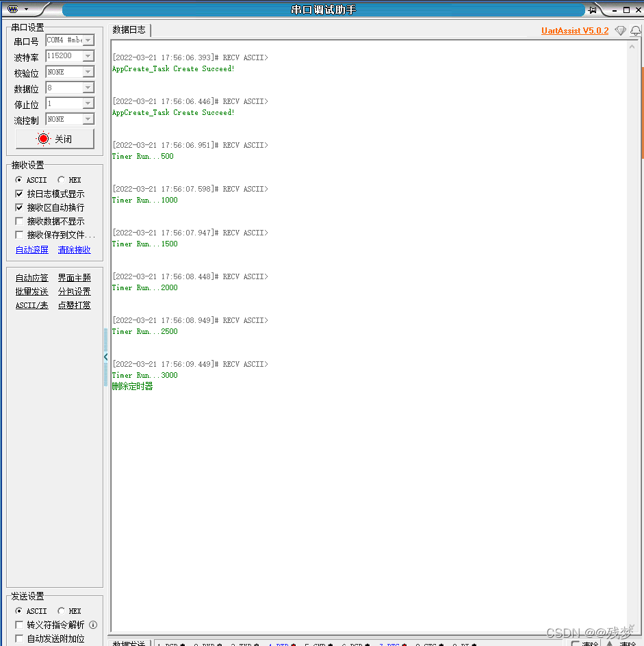The image size is (644, 646).
Task: Click the 关闭 port button
Action: pyautogui.click(x=55, y=139)
